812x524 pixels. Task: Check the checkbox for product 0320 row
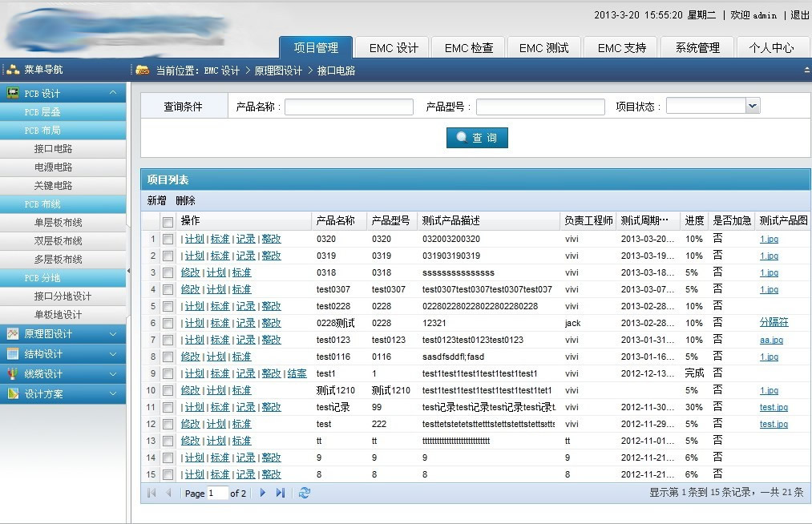pyautogui.click(x=167, y=239)
